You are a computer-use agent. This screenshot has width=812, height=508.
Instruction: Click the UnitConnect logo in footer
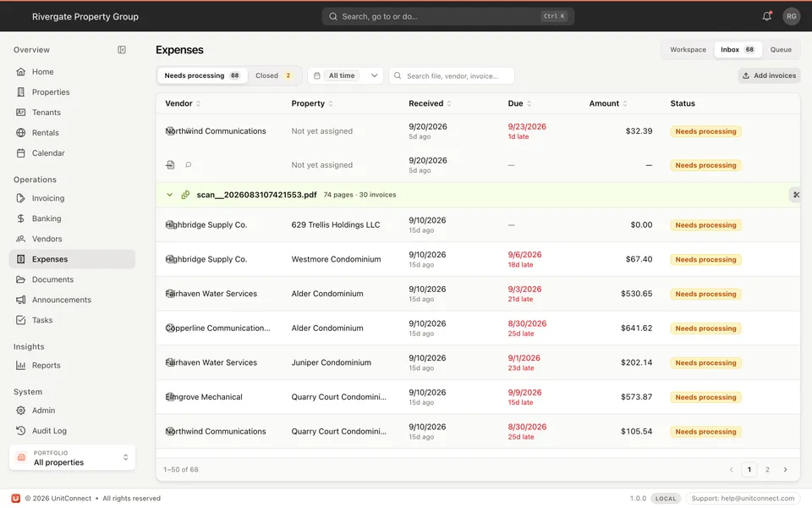[16, 498]
